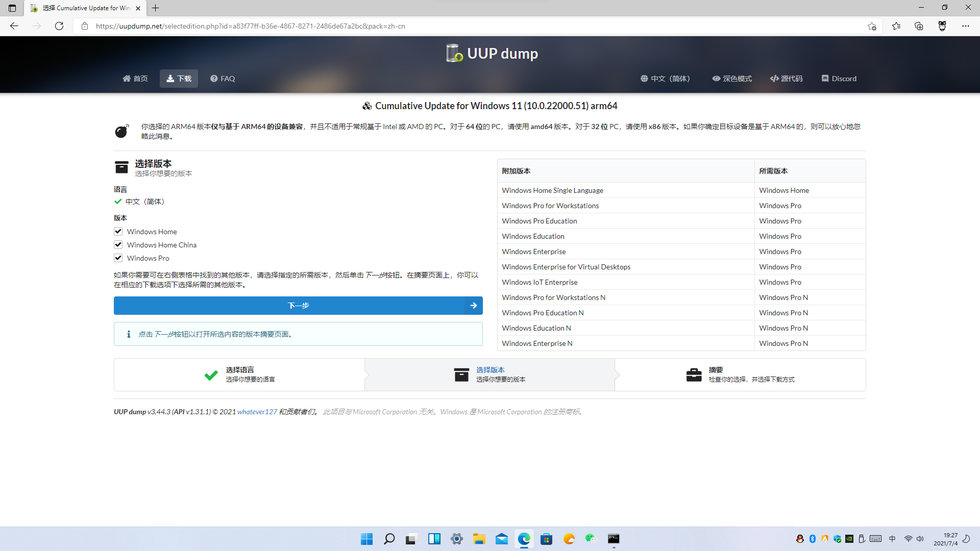The width and height of the screenshot is (980, 551).
Task: Open the FAQ page from the navigation
Action: coord(222,79)
